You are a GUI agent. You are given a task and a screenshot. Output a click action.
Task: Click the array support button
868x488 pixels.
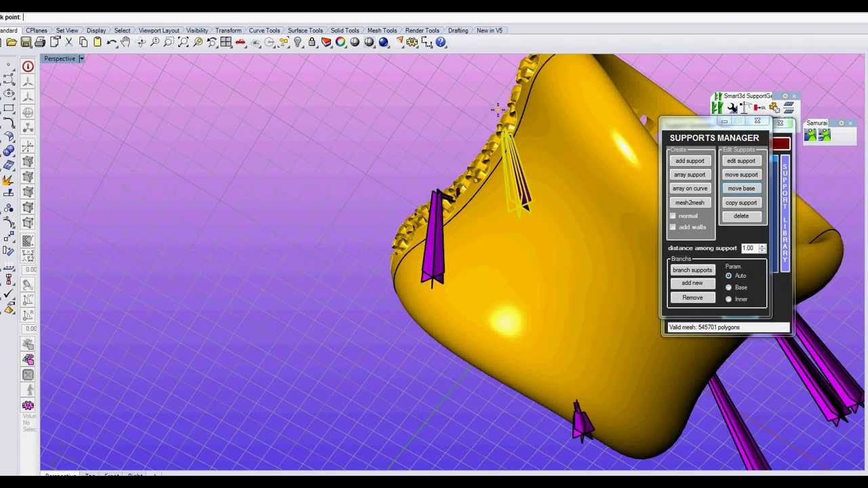690,175
